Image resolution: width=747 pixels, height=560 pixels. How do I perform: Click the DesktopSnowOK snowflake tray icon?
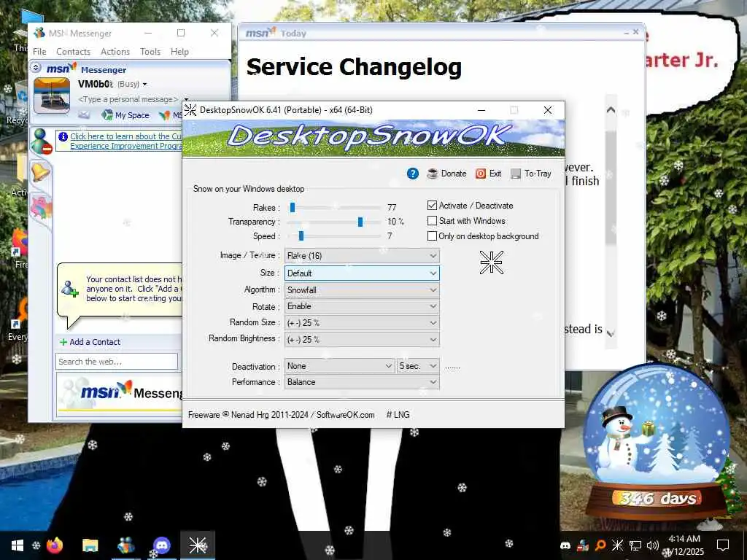(x=617, y=545)
